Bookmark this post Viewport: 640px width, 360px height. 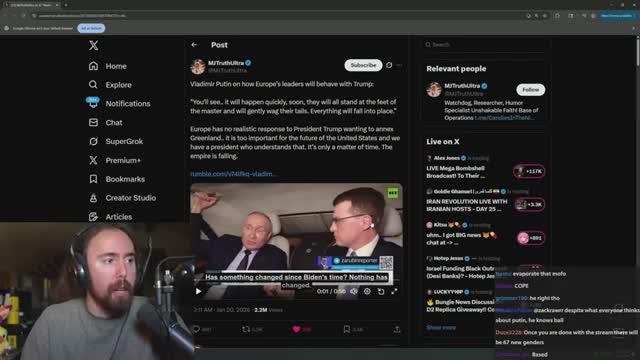coord(347,329)
